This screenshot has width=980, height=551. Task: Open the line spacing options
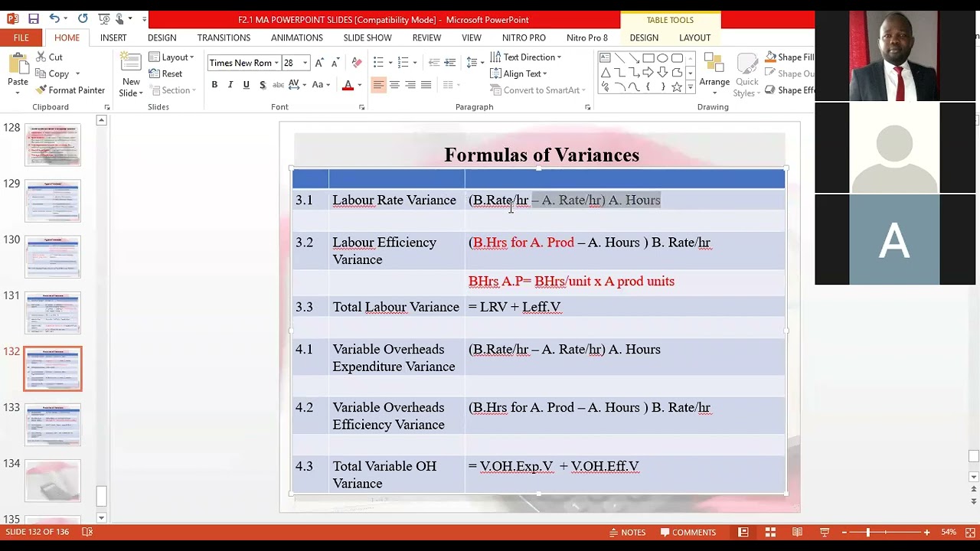475,63
